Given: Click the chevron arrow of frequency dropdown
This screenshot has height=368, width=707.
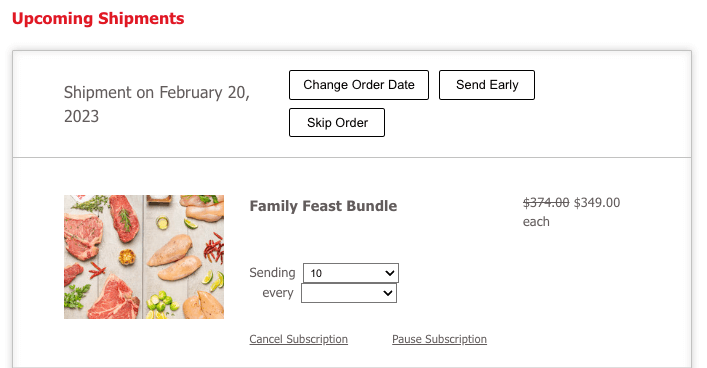Looking at the screenshot, I should pyautogui.click(x=388, y=293).
